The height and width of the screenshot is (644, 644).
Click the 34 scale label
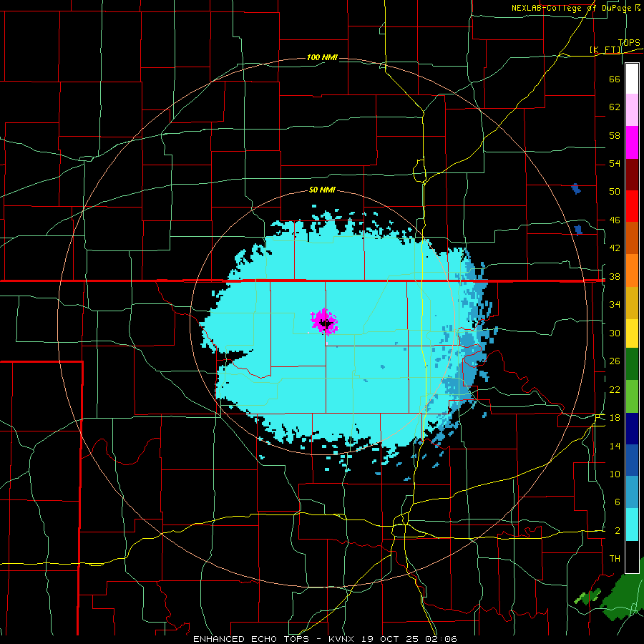point(615,305)
